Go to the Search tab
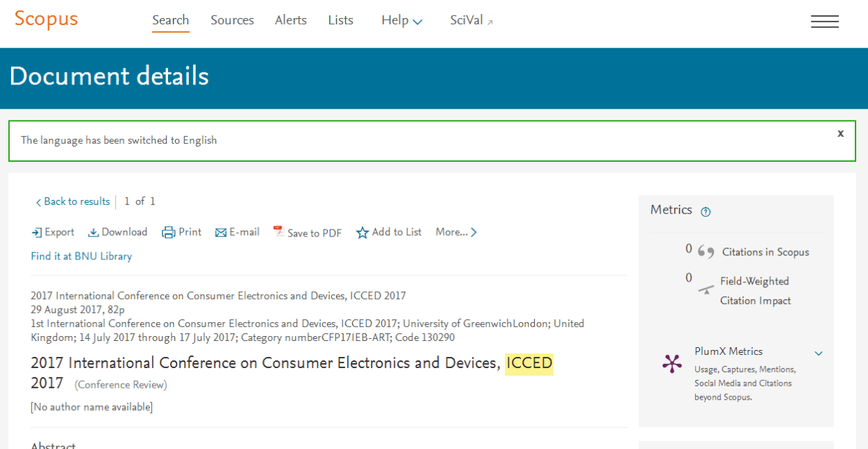 171,21
